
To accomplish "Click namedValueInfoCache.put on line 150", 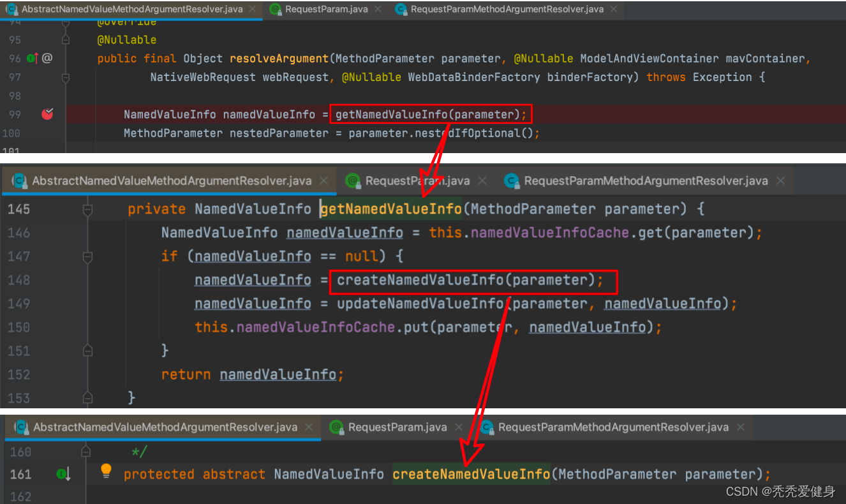I will (334, 327).
